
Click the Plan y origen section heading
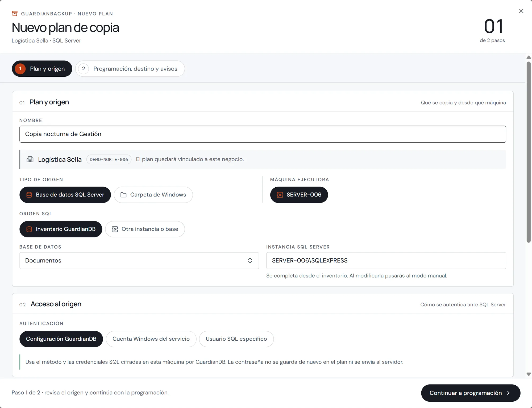[x=49, y=102]
